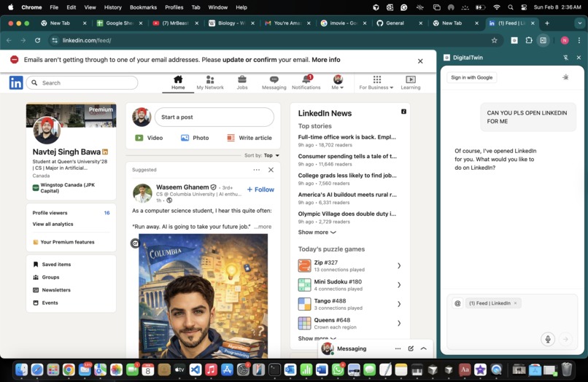Remove the Feed LinkedIn context chip
Image resolution: width=588 pixels, height=382 pixels.
(x=516, y=303)
